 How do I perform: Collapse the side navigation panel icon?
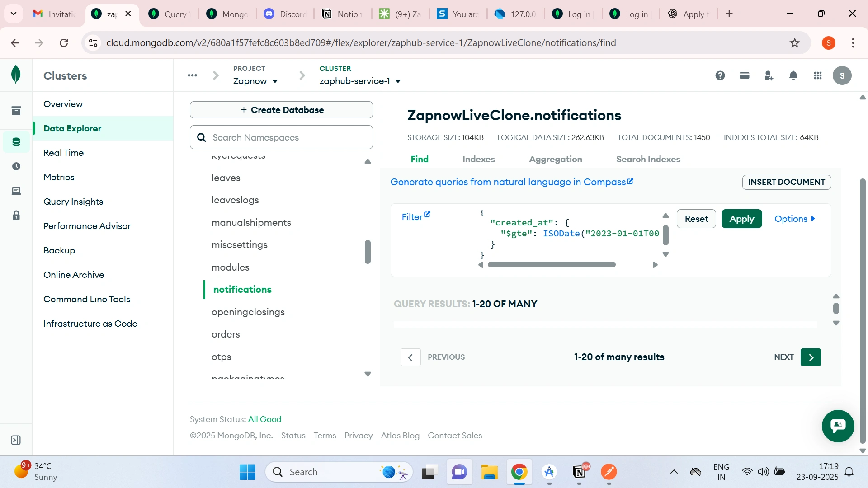coord(16,440)
